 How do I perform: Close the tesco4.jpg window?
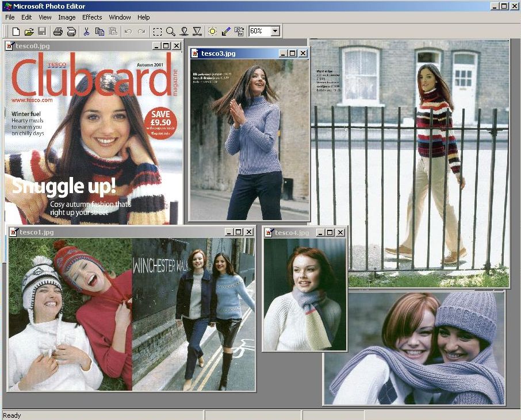coord(340,233)
